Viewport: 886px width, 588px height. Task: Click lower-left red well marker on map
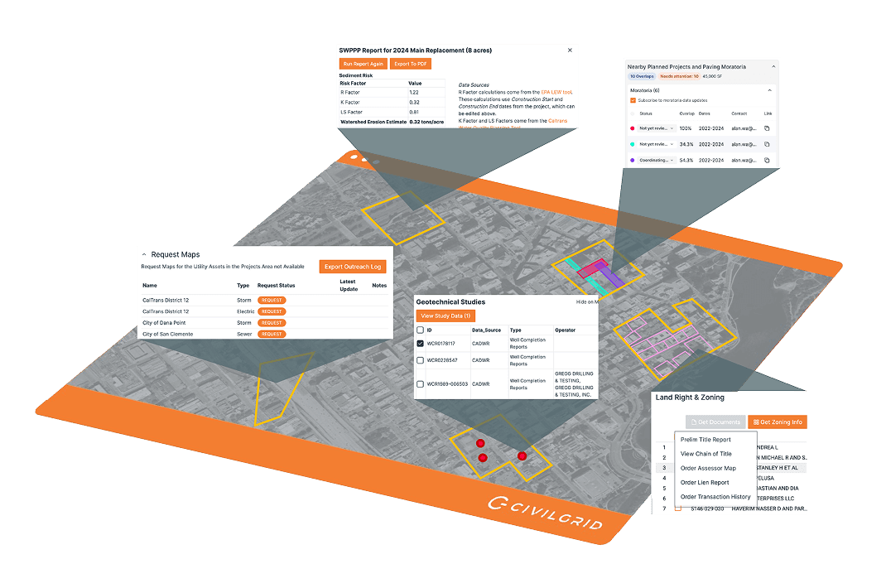[483, 458]
